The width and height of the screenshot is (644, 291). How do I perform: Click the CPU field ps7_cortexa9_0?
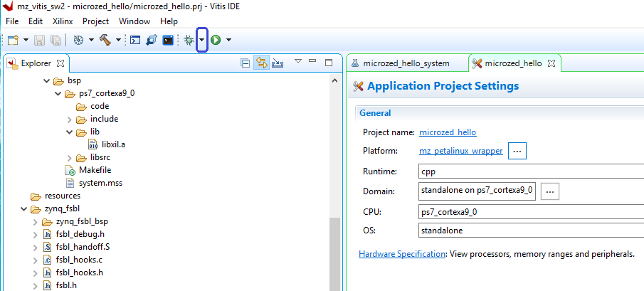pos(531,212)
